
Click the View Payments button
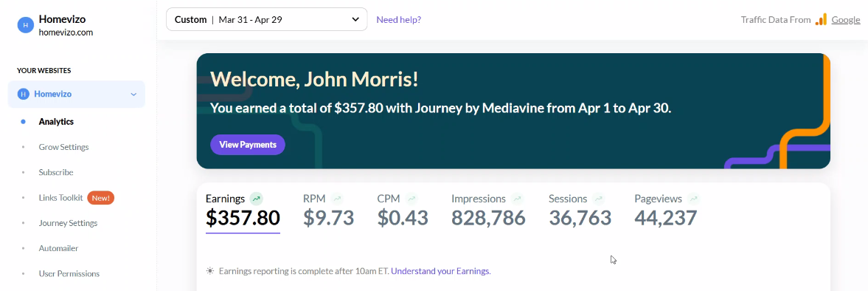pos(248,145)
